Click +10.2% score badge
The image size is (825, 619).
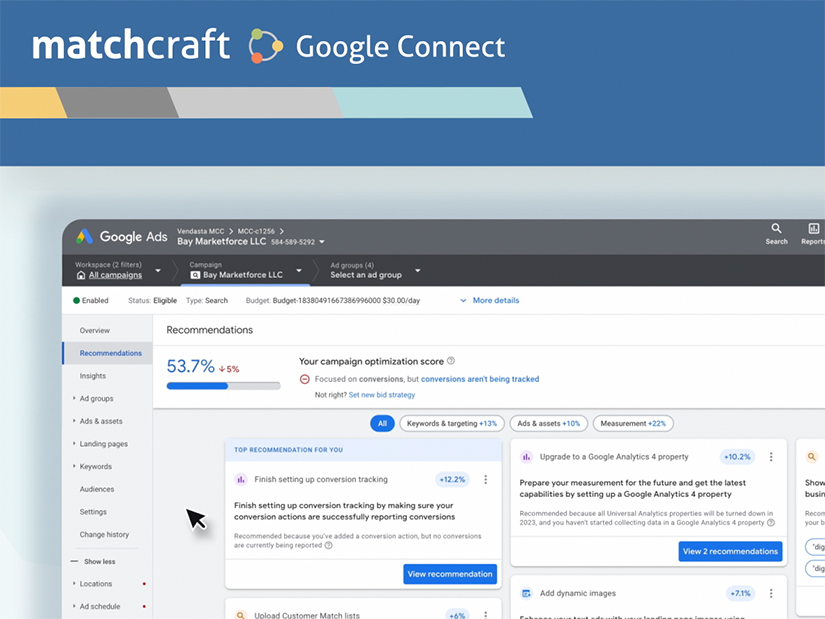click(737, 457)
